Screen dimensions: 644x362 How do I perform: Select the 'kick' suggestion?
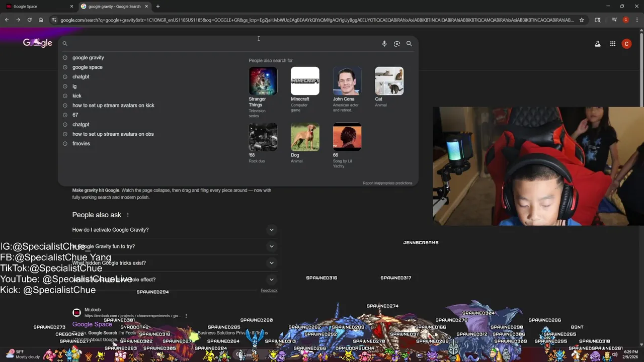pyautogui.click(x=76, y=96)
